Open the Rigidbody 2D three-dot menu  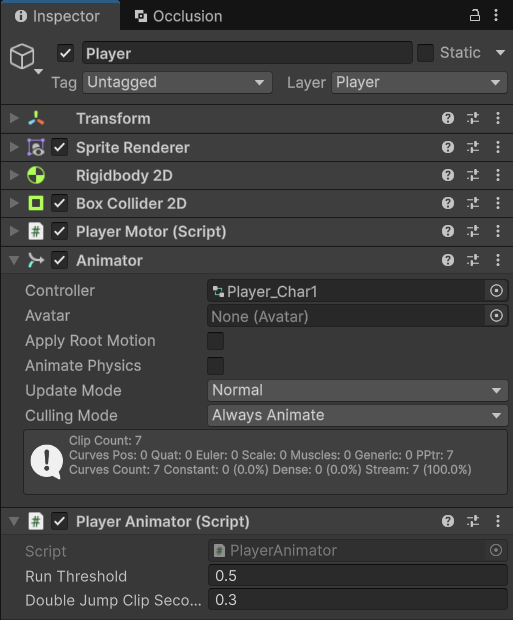(x=498, y=175)
